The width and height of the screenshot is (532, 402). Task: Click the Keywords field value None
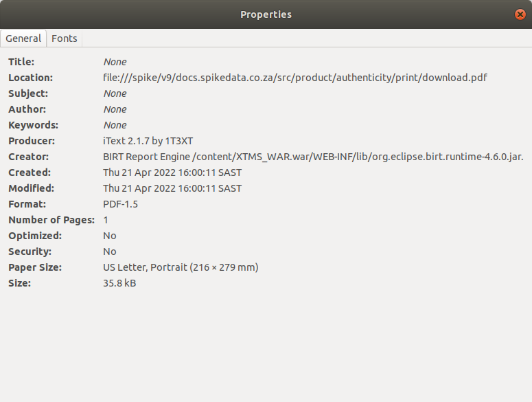pyautogui.click(x=115, y=125)
